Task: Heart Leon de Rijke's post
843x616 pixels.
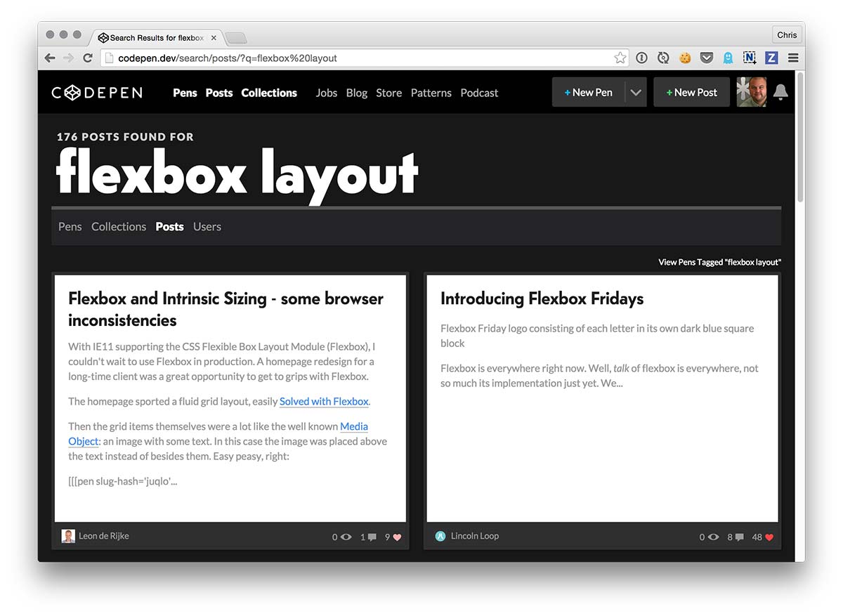Action: pos(397,537)
